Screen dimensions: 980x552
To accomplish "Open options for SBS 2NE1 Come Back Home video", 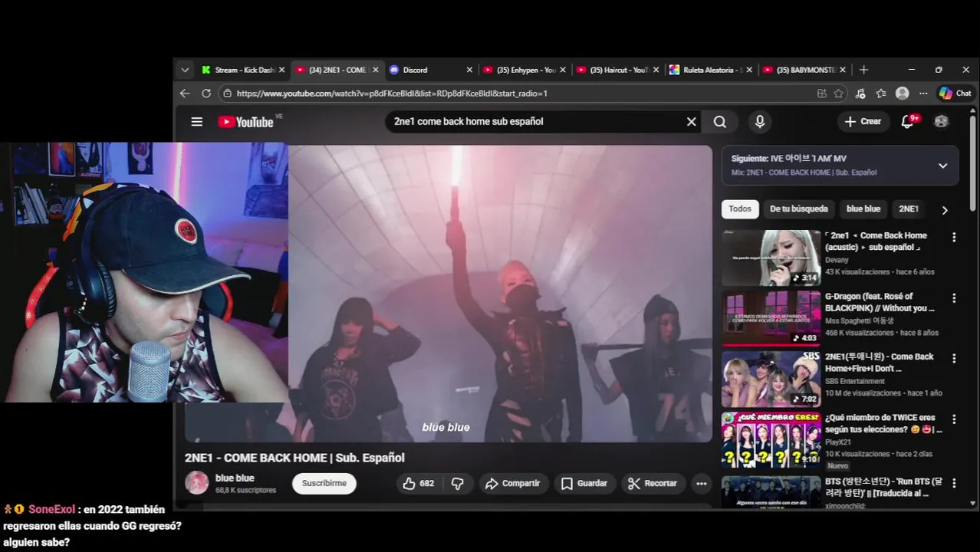I will click(954, 359).
